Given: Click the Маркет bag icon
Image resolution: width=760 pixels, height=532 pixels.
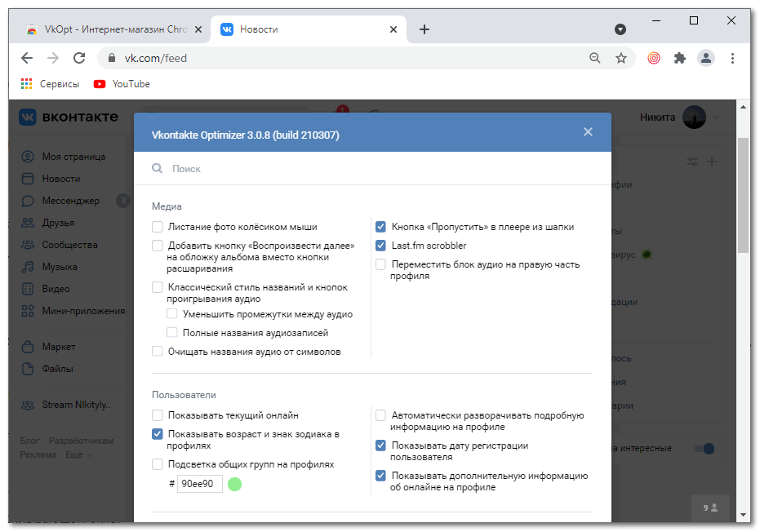Looking at the screenshot, I should [28, 347].
